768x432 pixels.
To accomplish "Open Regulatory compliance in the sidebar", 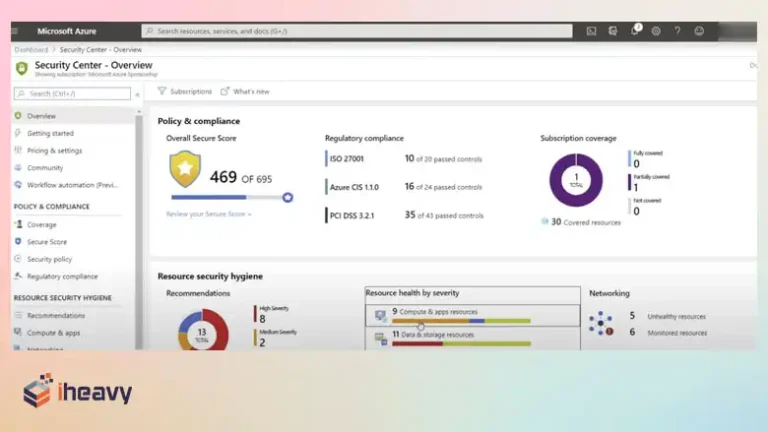I will [x=62, y=276].
